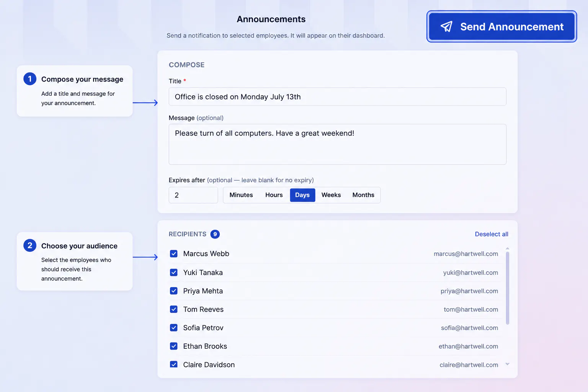Select the Minutes expiry unit
Viewport: 588px width, 392px height.
241,195
